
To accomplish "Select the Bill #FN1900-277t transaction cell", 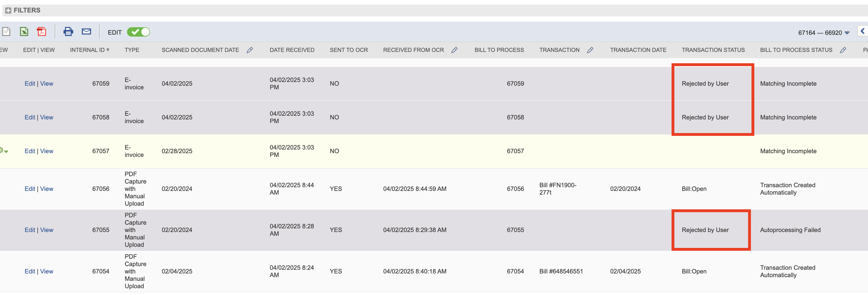I will (558, 189).
